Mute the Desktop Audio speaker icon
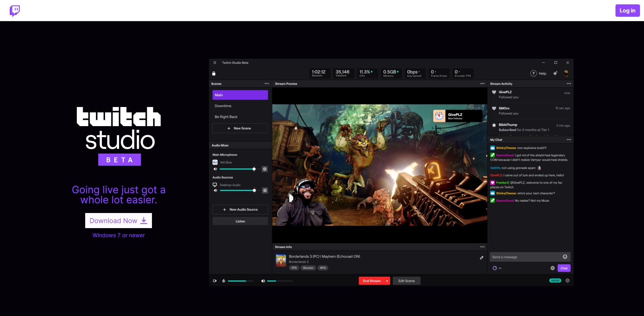Screen dimensions: 644x316 (x=215, y=191)
